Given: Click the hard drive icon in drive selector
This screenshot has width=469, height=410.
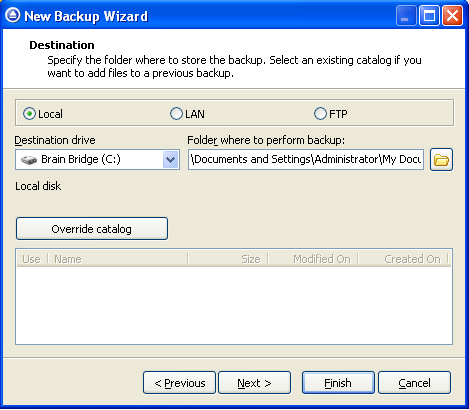Looking at the screenshot, I should 29,160.
